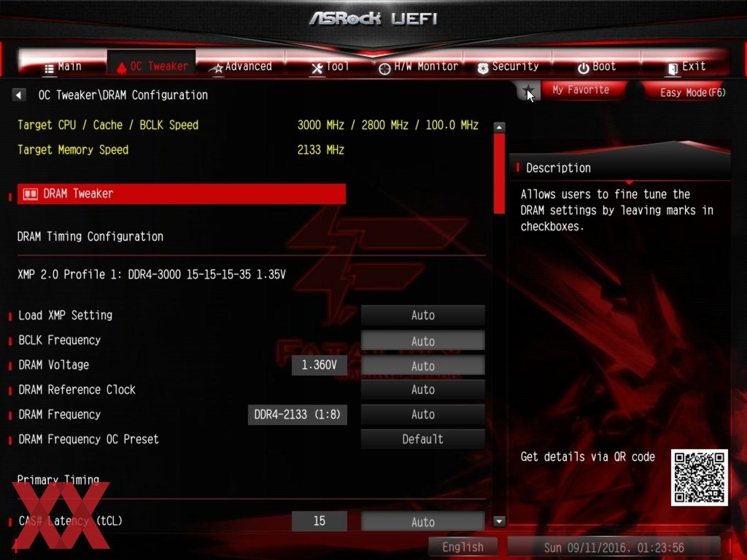Screen dimensions: 747x560
Task: Click the QR code image
Action: click(699, 478)
